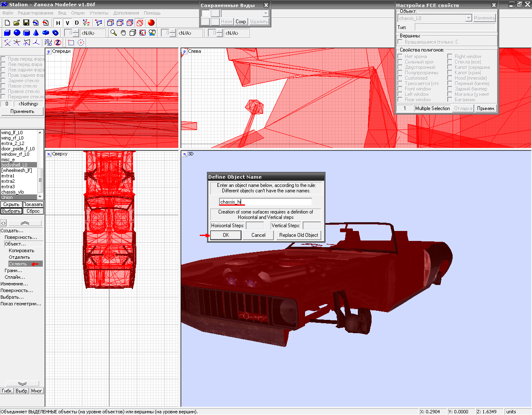Select the Pan hand tool
The height and width of the screenshot is (415, 532).
(123, 33)
